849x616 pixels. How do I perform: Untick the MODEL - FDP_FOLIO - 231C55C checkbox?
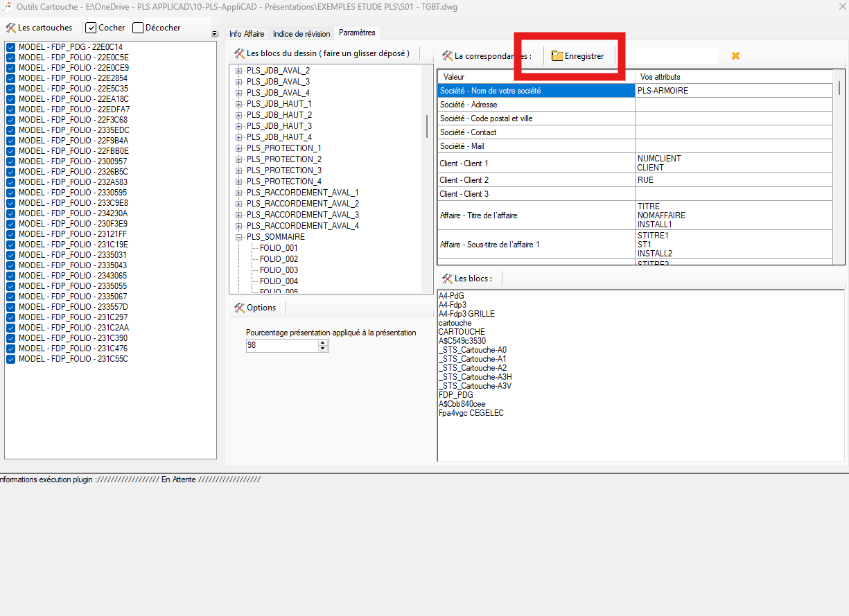tap(10, 359)
